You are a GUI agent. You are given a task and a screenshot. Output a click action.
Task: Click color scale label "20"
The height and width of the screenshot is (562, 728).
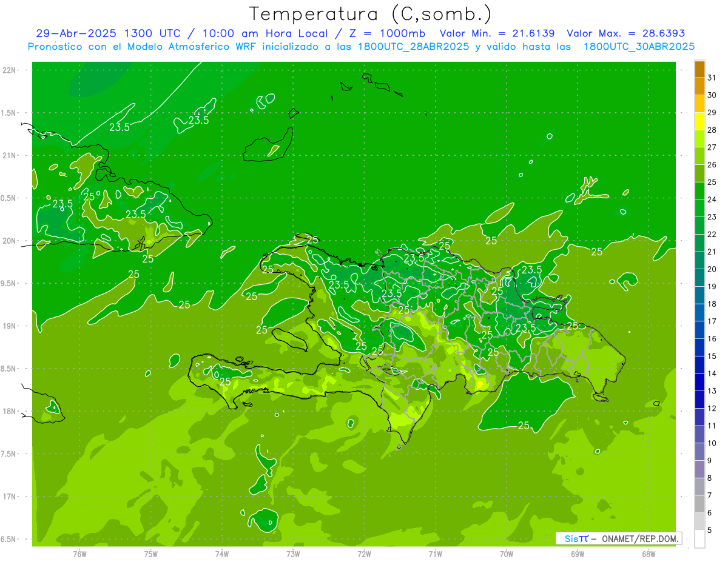click(712, 269)
